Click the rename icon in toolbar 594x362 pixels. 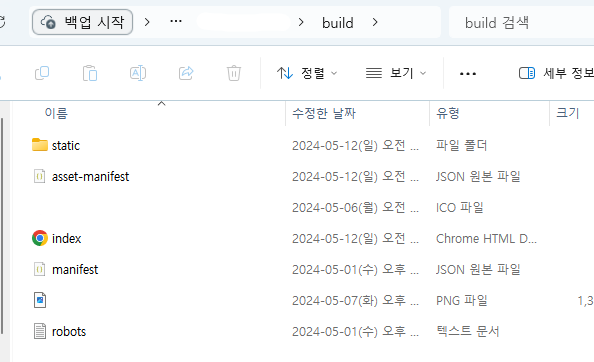(138, 73)
